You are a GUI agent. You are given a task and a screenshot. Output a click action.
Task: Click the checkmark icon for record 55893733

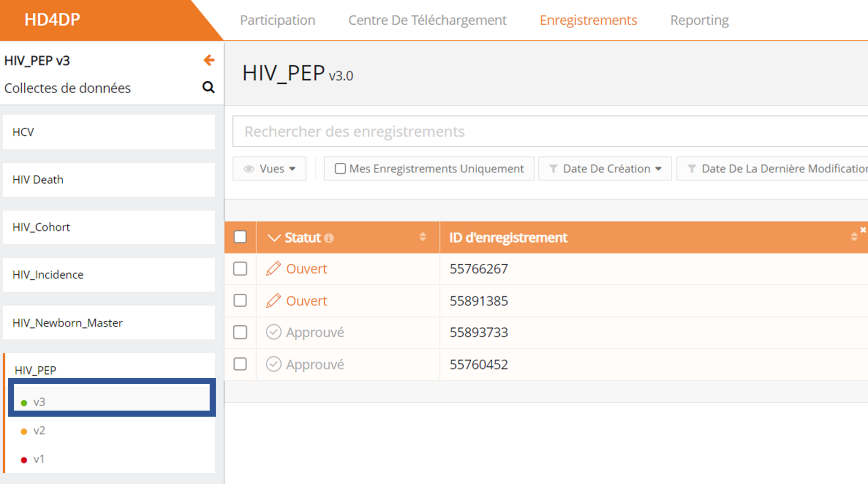[273, 332]
